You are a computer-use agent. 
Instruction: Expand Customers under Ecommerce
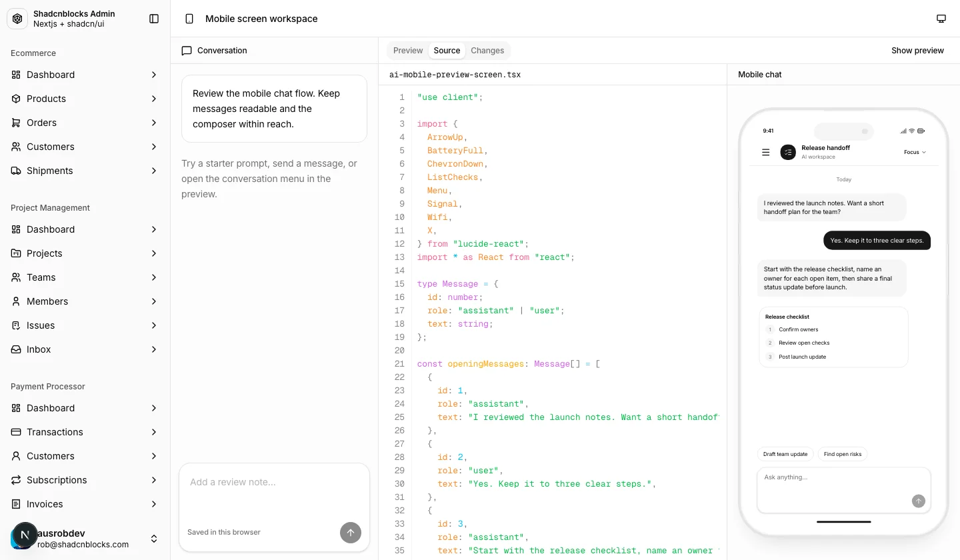pos(154,147)
